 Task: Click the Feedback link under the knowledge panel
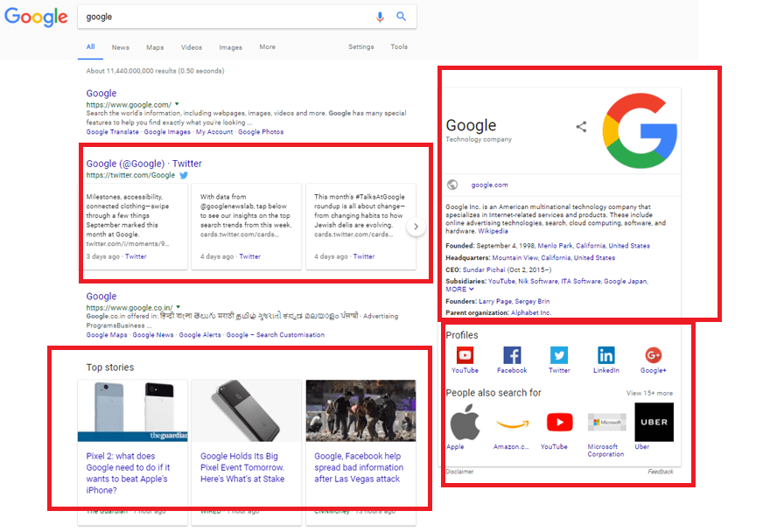click(x=661, y=472)
